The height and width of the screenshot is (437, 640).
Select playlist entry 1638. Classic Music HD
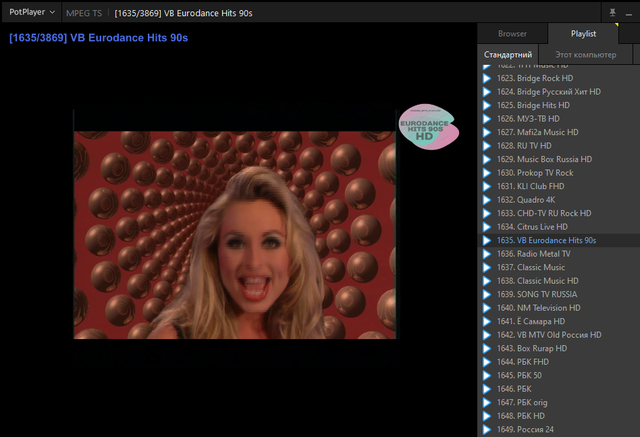(x=559, y=281)
